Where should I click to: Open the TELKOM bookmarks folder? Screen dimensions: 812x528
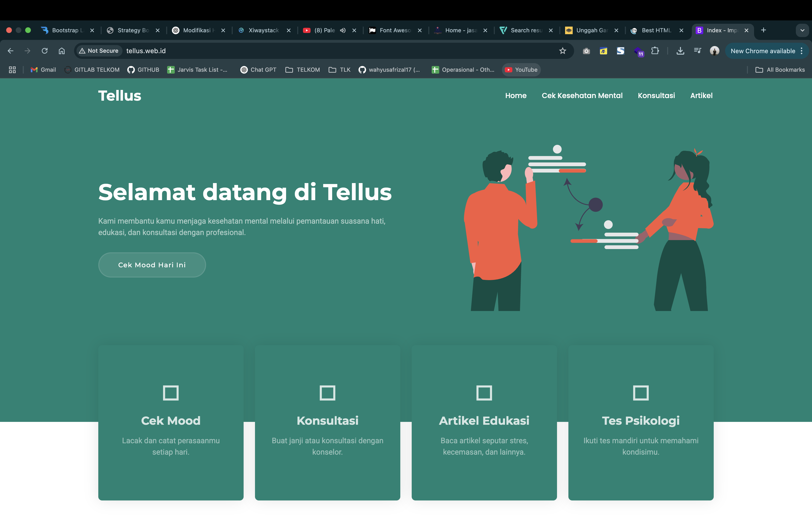pos(303,70)
